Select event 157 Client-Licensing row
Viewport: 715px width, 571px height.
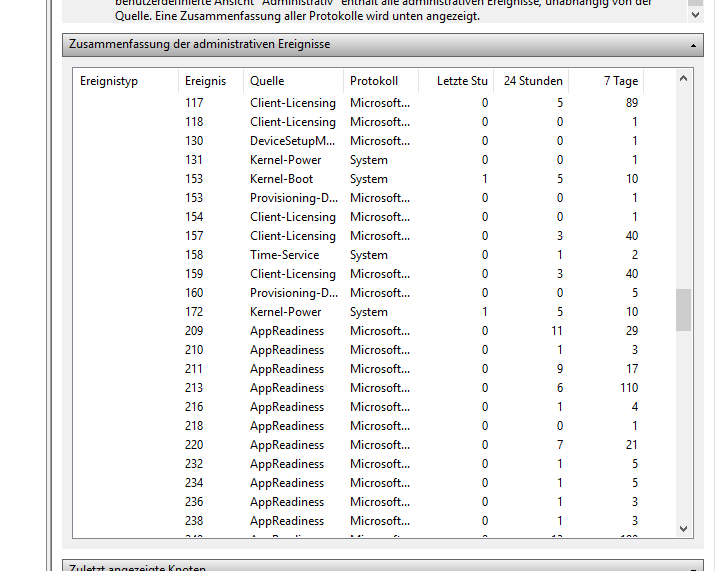pyautogui.click(x=358, y=236)
